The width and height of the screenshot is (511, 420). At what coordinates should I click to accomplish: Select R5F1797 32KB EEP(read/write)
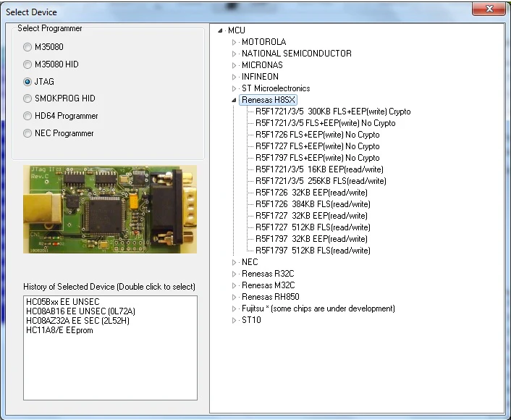311,239
